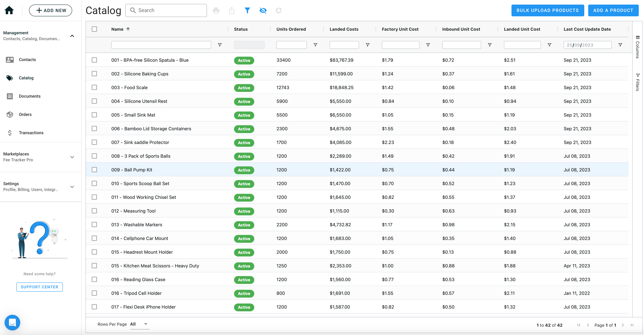
Task: Check the Food Scale row
Action: click(94, 88)
